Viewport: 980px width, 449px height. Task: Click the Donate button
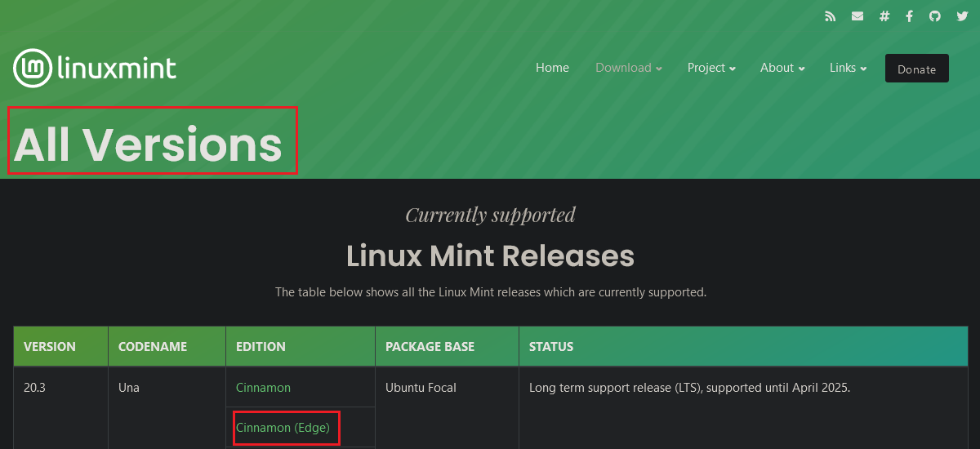click(917, 69)
